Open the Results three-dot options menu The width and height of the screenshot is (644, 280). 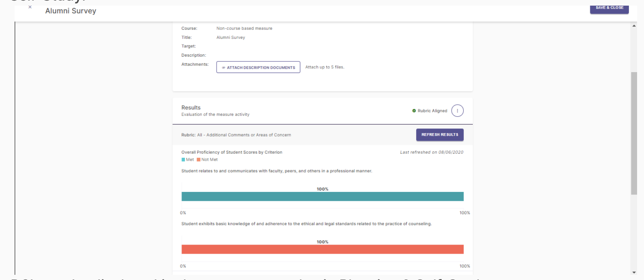click(x=457, y=111)
